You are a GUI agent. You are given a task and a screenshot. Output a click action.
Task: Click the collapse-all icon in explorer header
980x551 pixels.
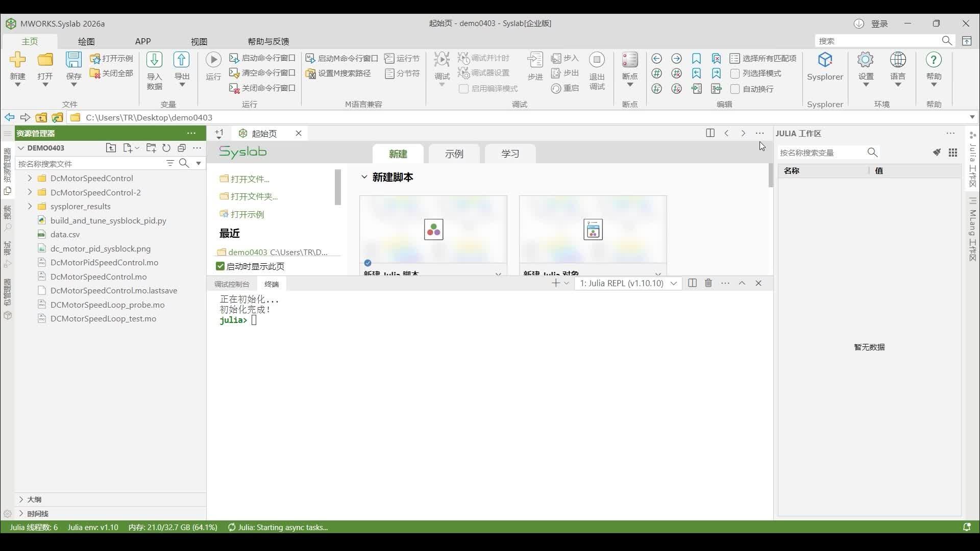point(182,148)
